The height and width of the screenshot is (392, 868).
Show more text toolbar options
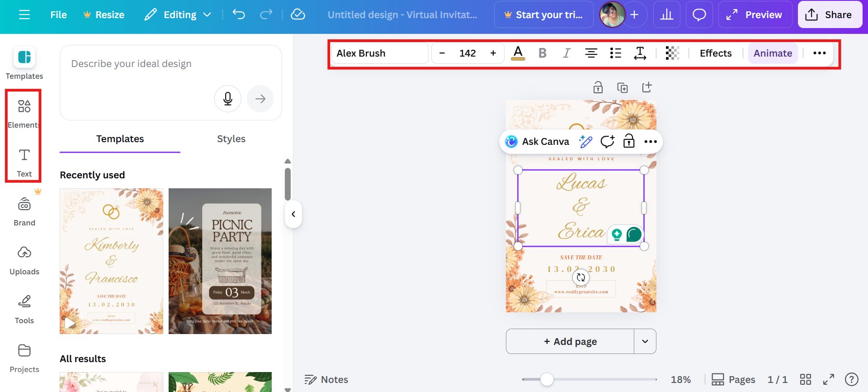819,53
